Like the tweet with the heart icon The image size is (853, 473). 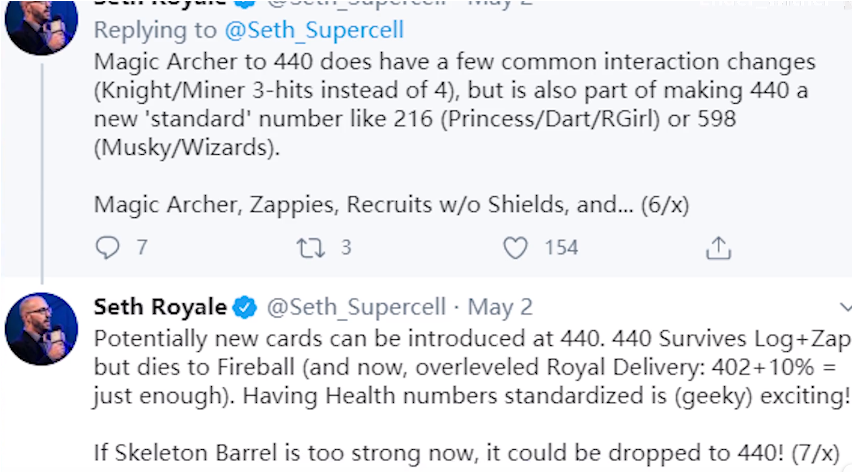(x=515, y=248)
